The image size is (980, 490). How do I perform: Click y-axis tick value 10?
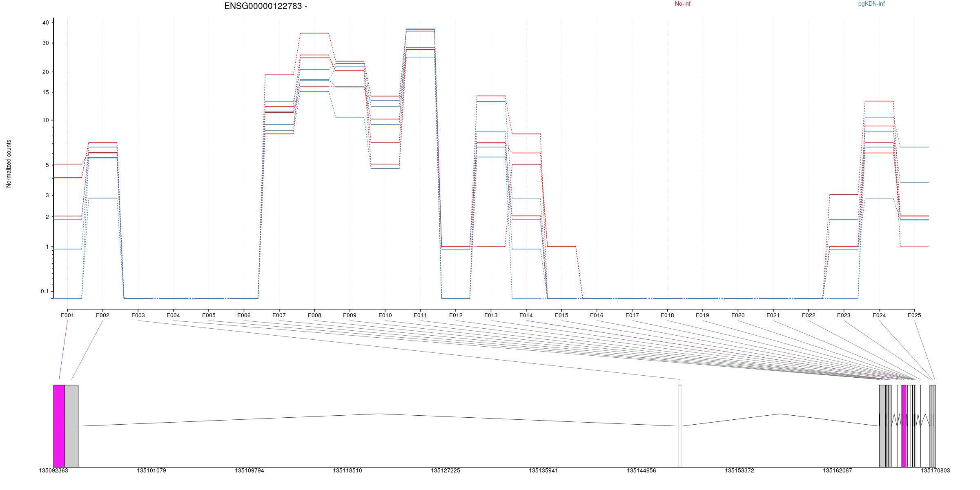coord(45,120)
